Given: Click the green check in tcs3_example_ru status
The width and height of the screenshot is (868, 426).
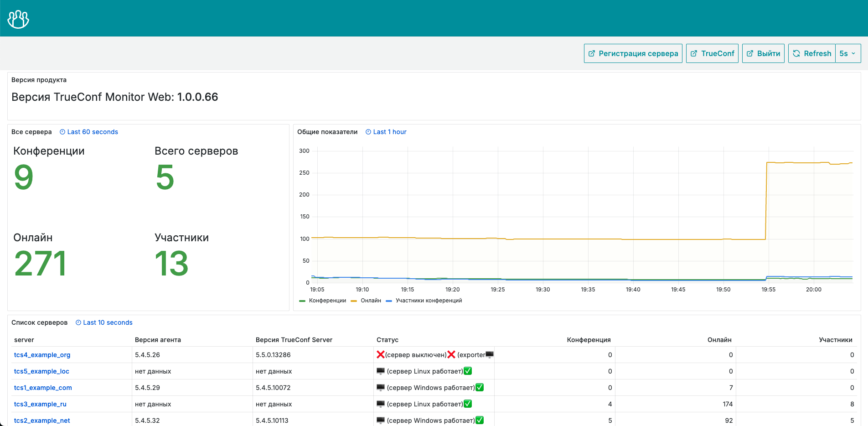Looking at the screenshot, I should 468,404.
